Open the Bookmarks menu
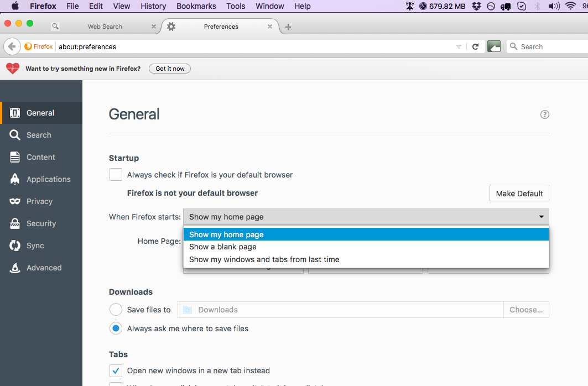588x386 pixels. 196,6
